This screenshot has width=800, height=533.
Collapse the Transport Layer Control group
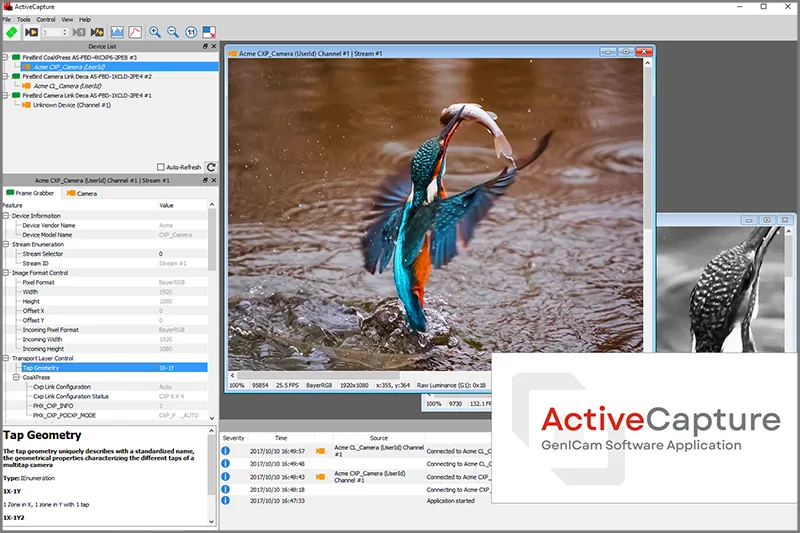click(6, 358)
